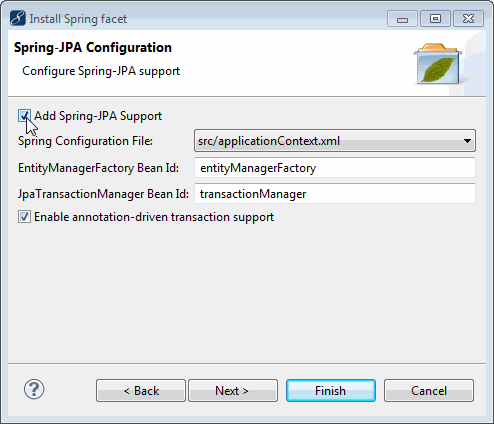Open the Spring Configuration File combo box

click(335, 141)
